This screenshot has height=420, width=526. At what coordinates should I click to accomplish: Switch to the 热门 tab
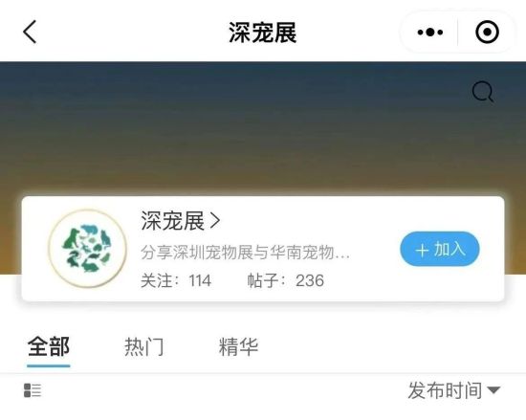[144, 347]
